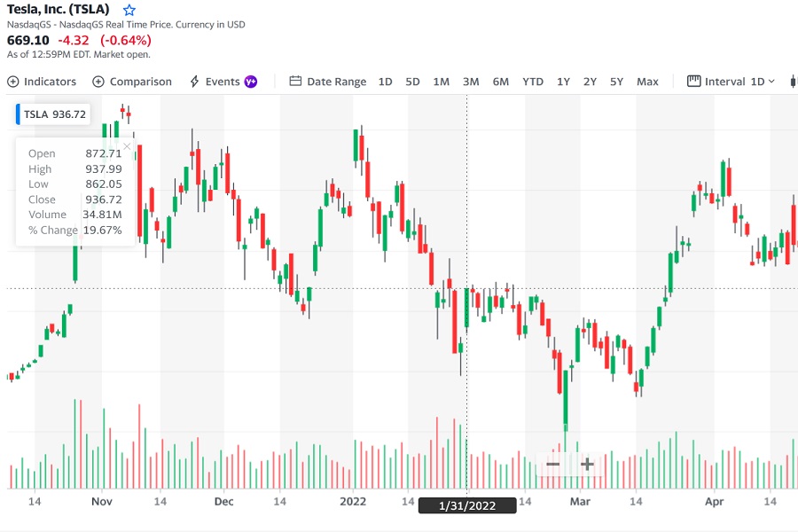The image size is (798, 532).
Task: Click the candlestick chart type icon
Action: tap(794, 82)
